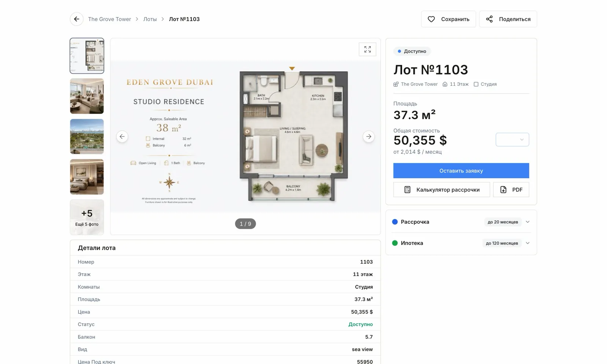Show the next gallery photo
The width and height of the screenshot is (607, 364).
(x=369, y=136)
